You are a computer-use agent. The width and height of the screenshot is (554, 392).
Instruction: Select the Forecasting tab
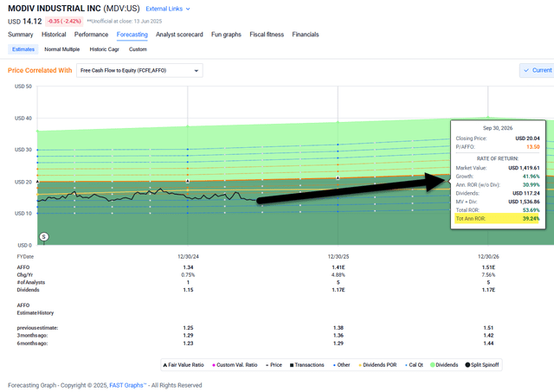[x=132, y=35]
